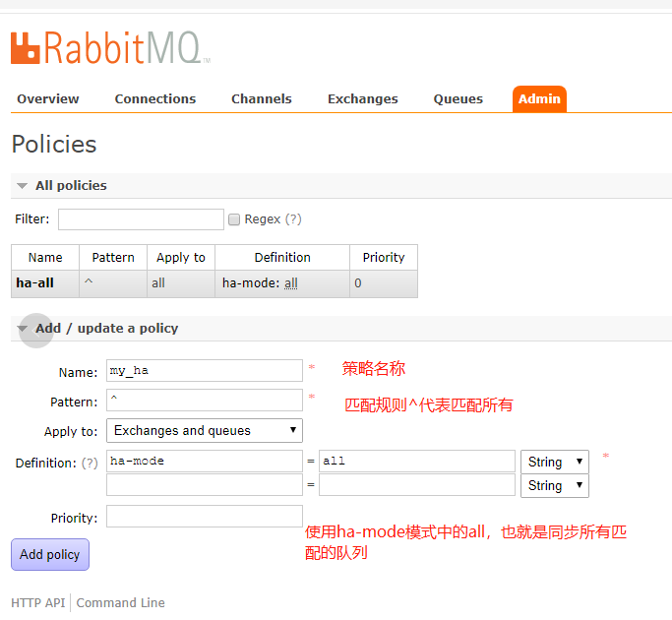Screen dimensions: 672x620
Task: Collapse the All policies section
Action: click(71, 186)
